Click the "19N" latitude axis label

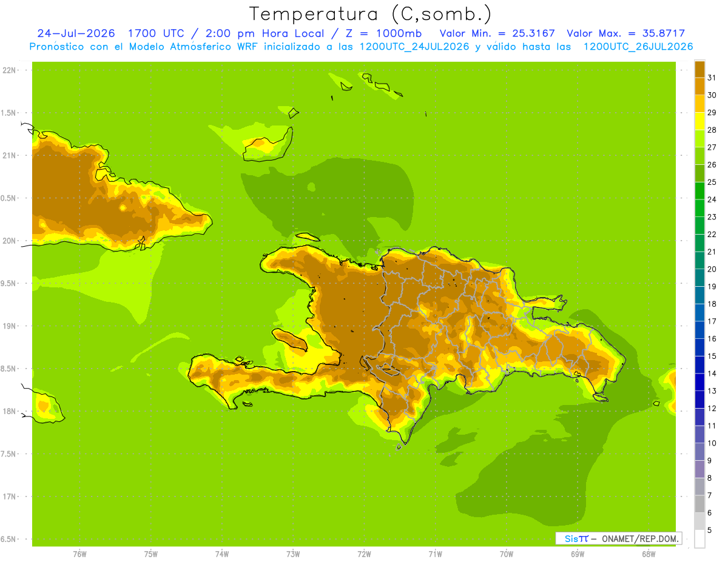9,326
